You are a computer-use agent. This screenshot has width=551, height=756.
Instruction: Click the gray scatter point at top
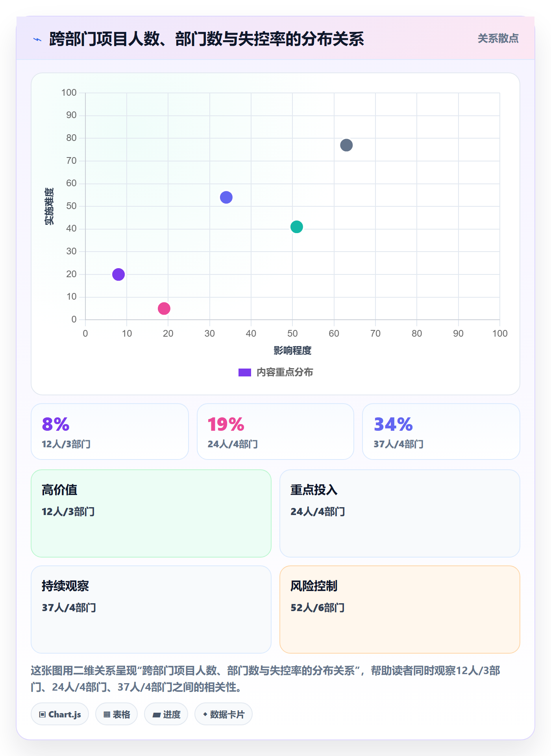(346, 145)
